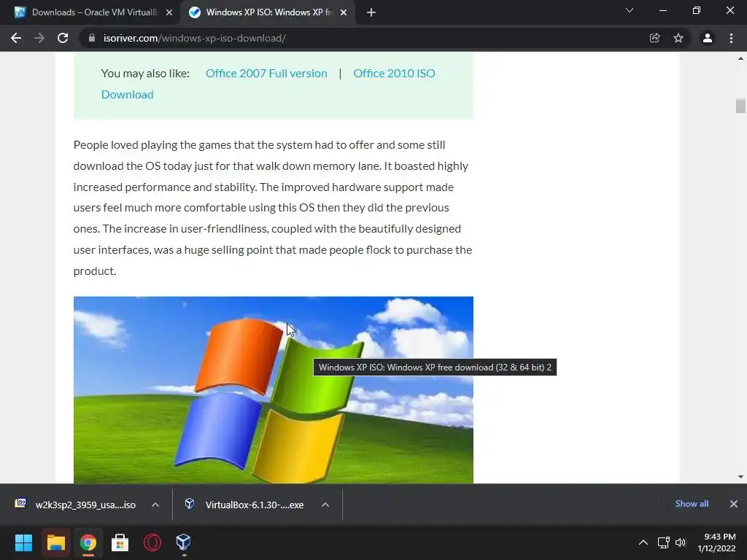
Task: Show all downloads
Action: coord(692,504)
